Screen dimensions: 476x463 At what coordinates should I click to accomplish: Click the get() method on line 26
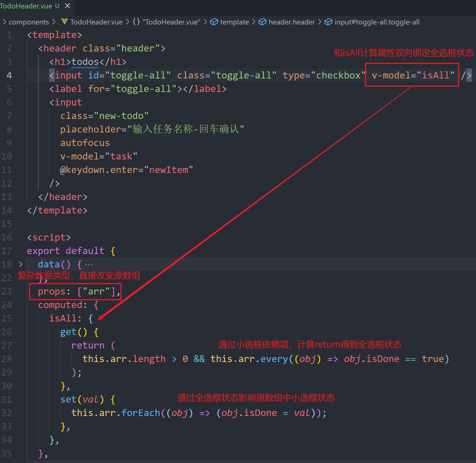point(74,332)
